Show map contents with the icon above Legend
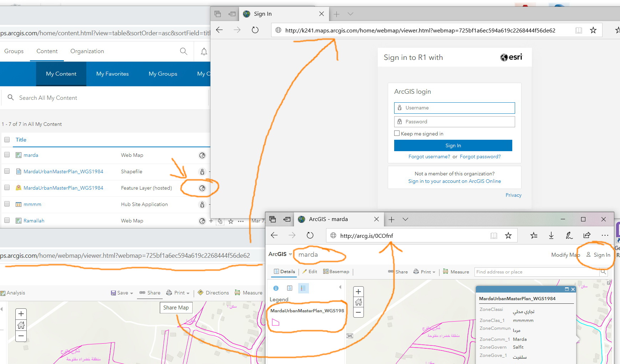The width and height of the screenshot is (620, 364). coord(290,288)
